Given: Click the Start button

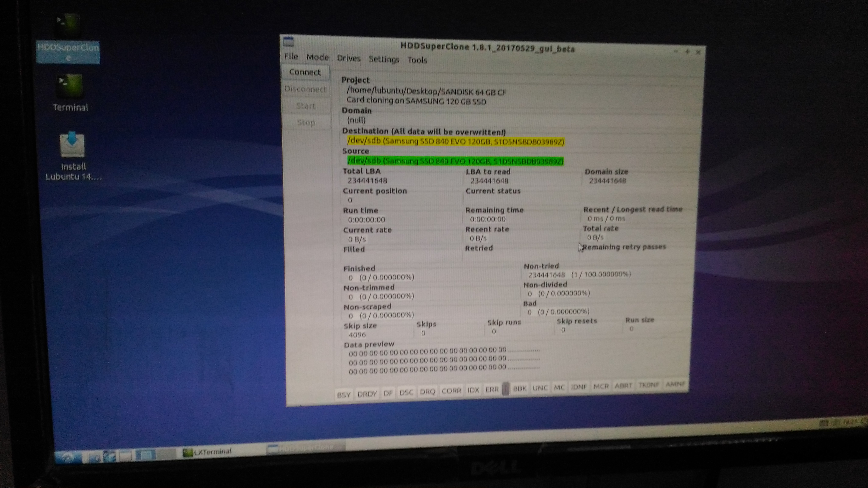Looking at the screenshot, I should [306, 106].
